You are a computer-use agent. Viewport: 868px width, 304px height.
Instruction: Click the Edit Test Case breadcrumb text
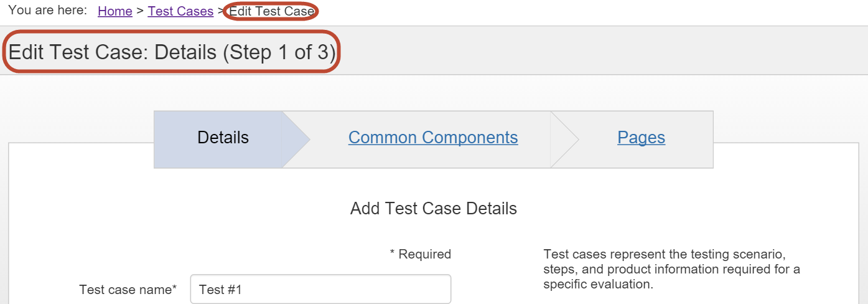[x=271, y=11]
